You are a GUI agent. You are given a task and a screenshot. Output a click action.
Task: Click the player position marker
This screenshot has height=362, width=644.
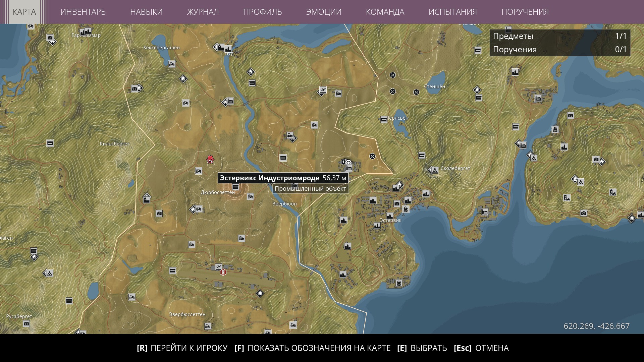pos(348,163)
